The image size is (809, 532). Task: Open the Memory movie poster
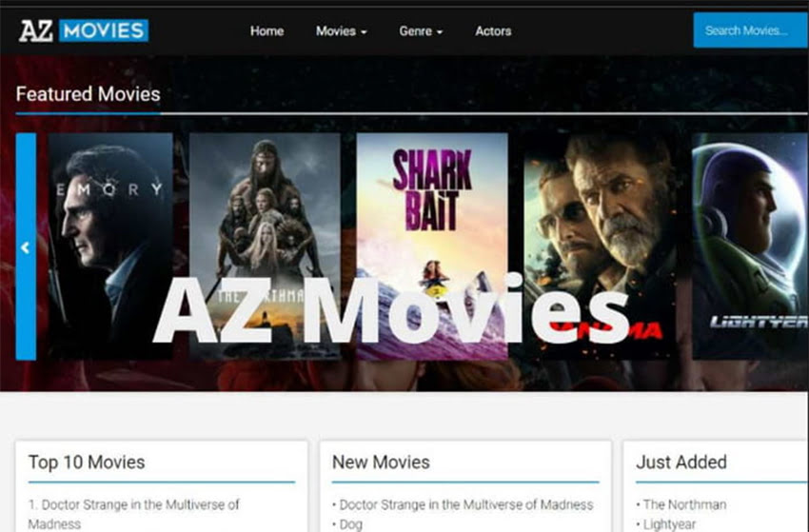point(110,246)
